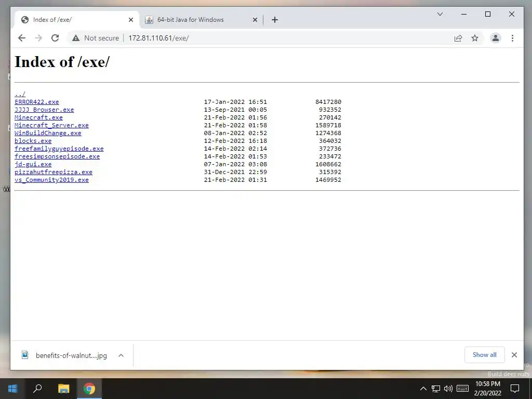Download ERROR422.exe
The width and height of the screenshot is (532, 399).
click(x=37, y=102)
